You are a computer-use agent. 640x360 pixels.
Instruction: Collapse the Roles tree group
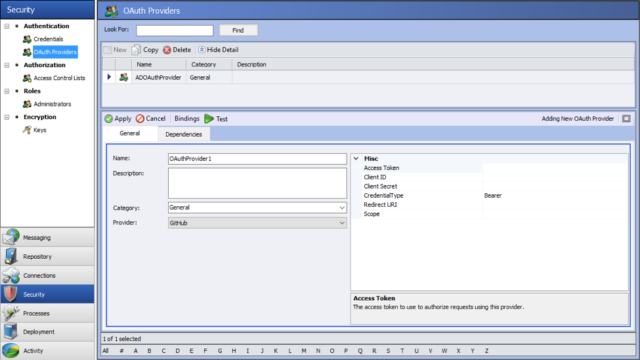click(7, 91)
